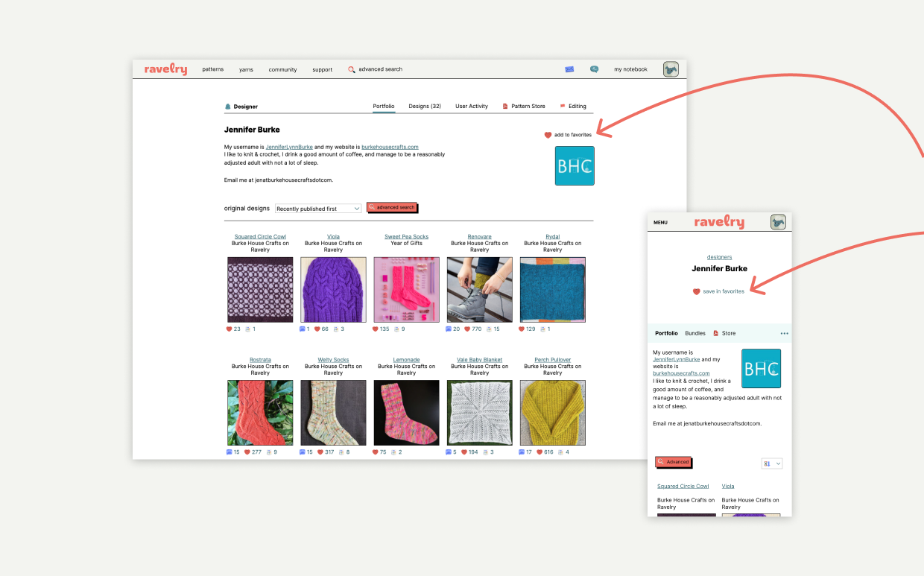The width and height of the screenshot is (924, 576).
Task: Click the Pattern Store PDF icon
Action: click(x=505, y=107)
